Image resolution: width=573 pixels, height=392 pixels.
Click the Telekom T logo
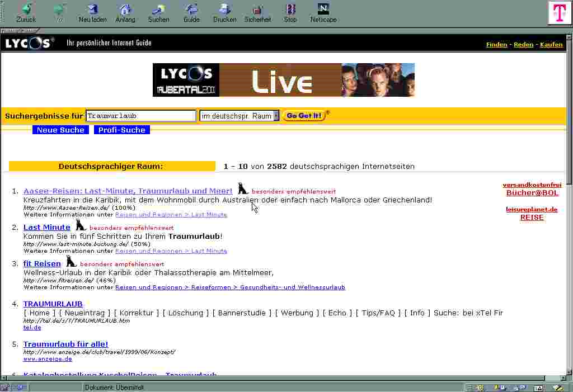[x=559, y=13]
